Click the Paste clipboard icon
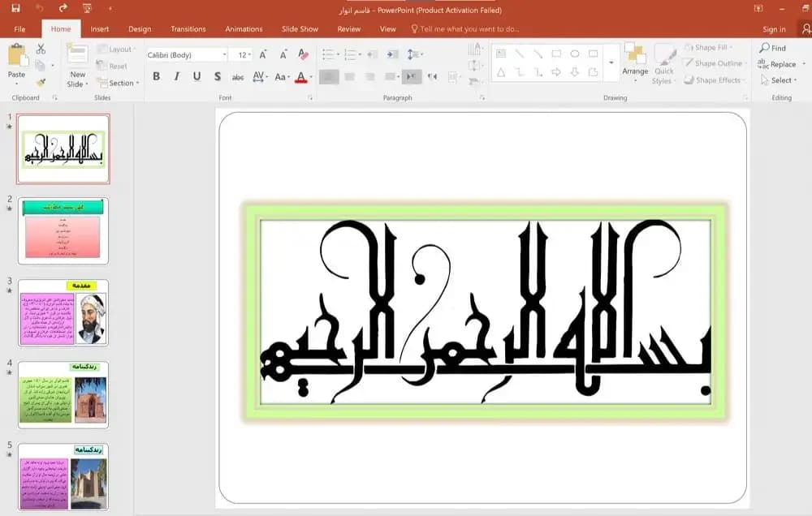 click(x=17, y=55)
